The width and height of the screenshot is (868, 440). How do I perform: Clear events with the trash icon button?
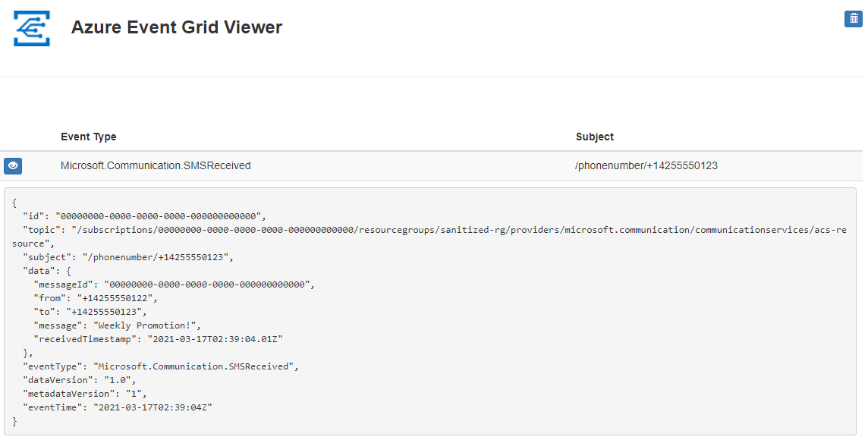coord(853,18)
